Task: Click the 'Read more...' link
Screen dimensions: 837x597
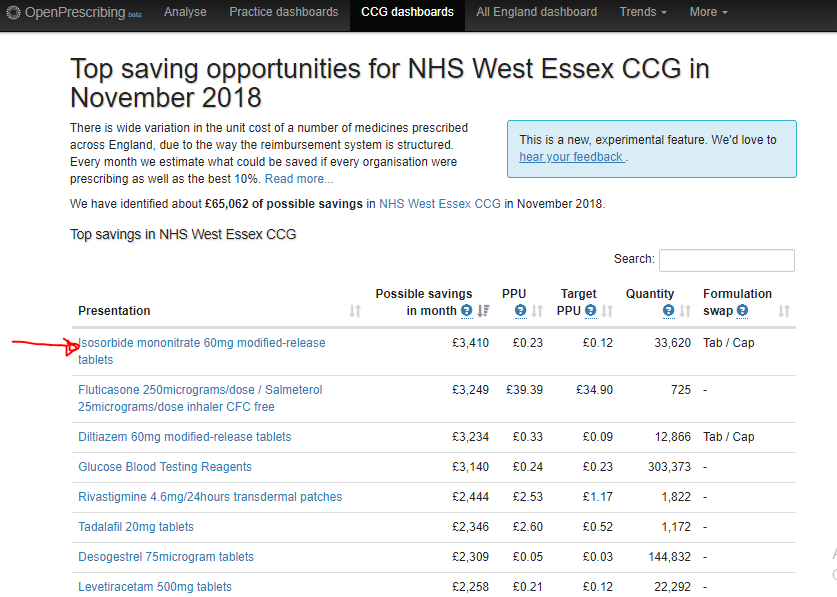Action: click(299, 179)
